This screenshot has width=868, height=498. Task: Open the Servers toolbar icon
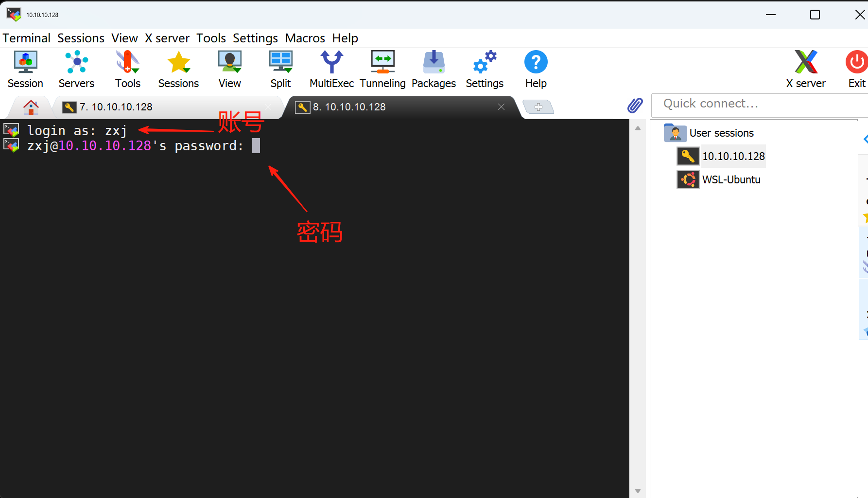pyautogui.click(x=76, y=69)
